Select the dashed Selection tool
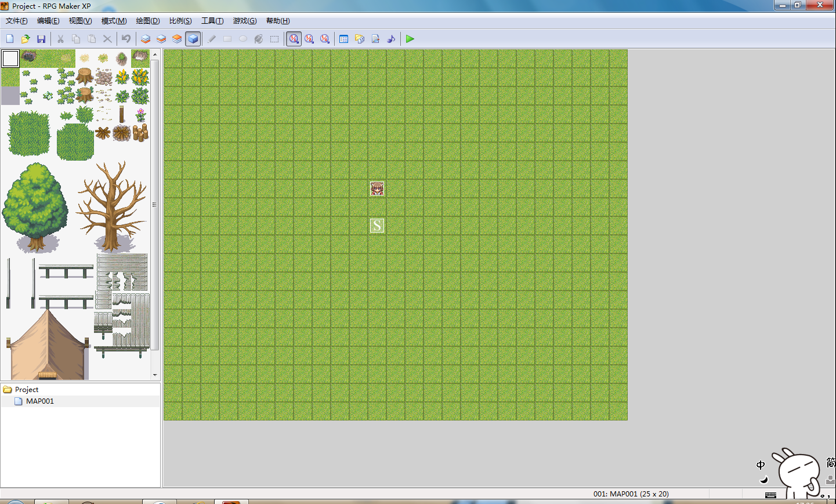Screen dimensions: 836x504 point(274,39)
